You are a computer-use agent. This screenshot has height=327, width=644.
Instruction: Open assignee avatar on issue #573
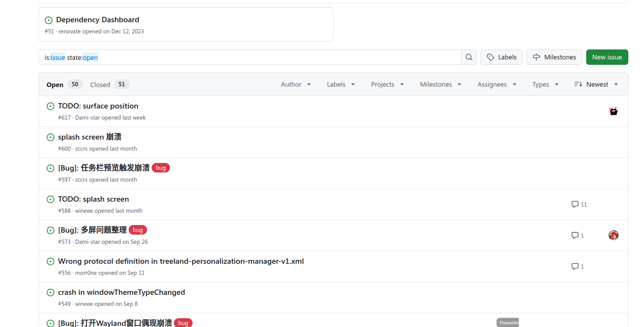tap(614, 235)
